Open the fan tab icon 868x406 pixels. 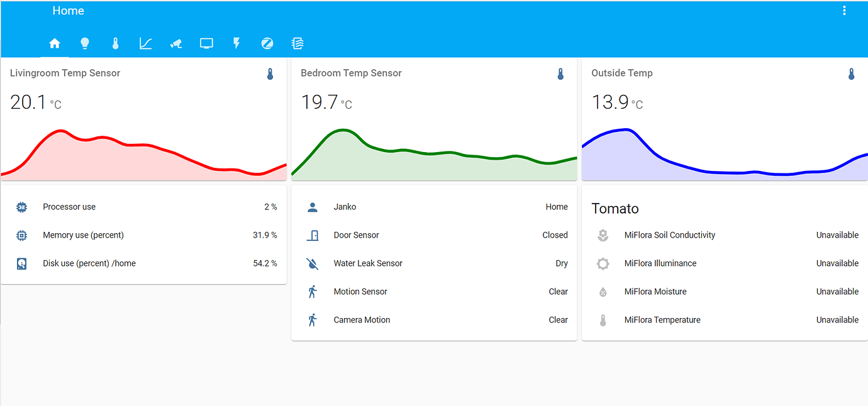pos(297,43)
